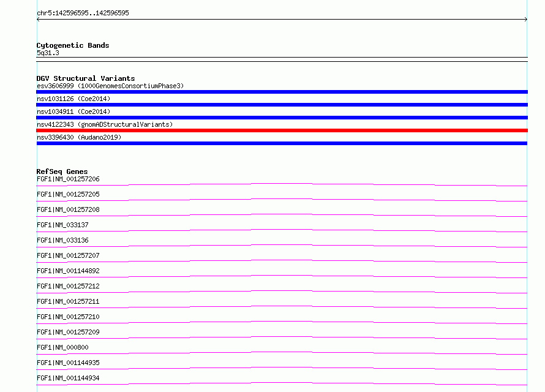Click transcript label FGF1|NM_001257209

click(x=68, y=332)
